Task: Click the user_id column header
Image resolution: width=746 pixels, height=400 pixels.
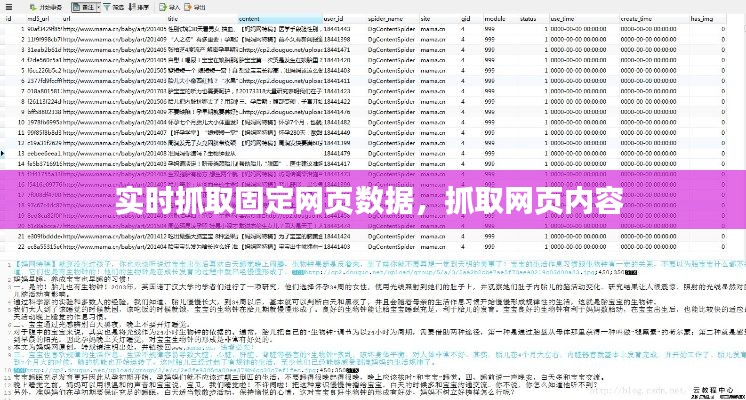Action: click(x=332, y=18)
